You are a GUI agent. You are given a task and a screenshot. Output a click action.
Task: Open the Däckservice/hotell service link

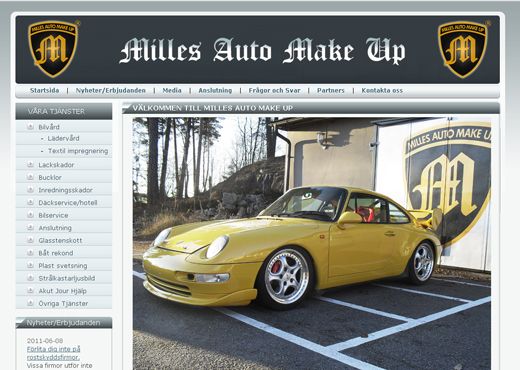coord(68,203)
